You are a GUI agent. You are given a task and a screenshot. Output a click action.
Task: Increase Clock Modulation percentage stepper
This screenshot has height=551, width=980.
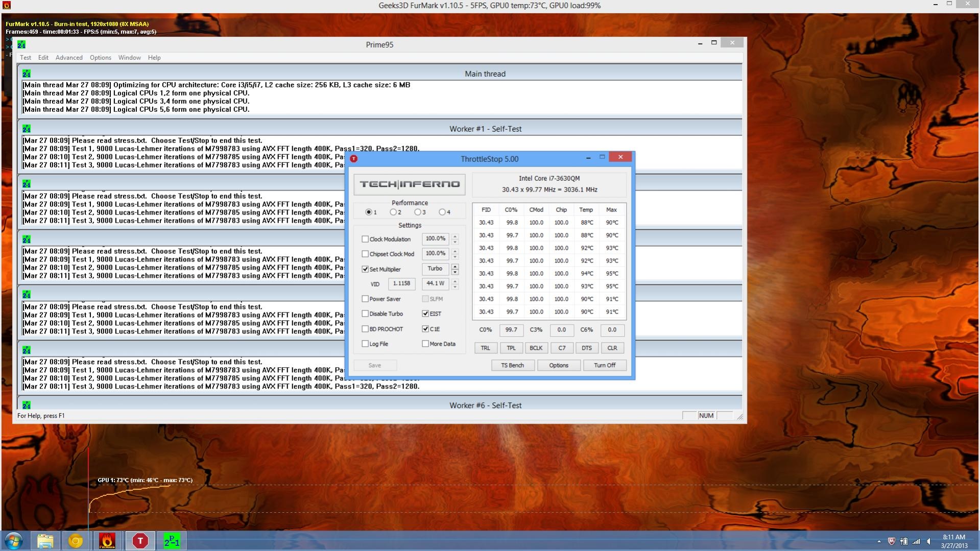[x=455, y=236]
